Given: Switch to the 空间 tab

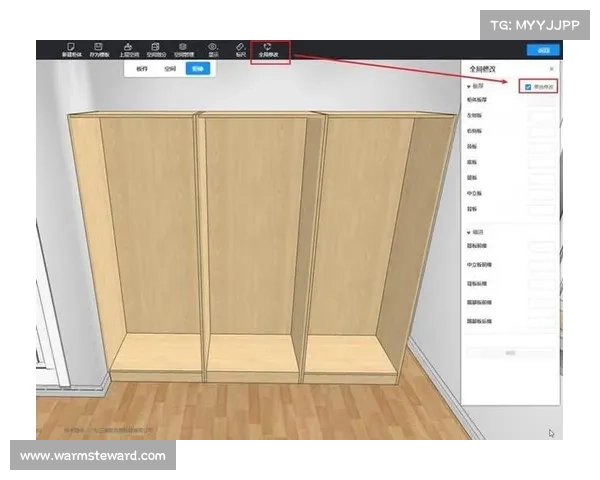Looking at the screenshot, I should tap(171, 70).
